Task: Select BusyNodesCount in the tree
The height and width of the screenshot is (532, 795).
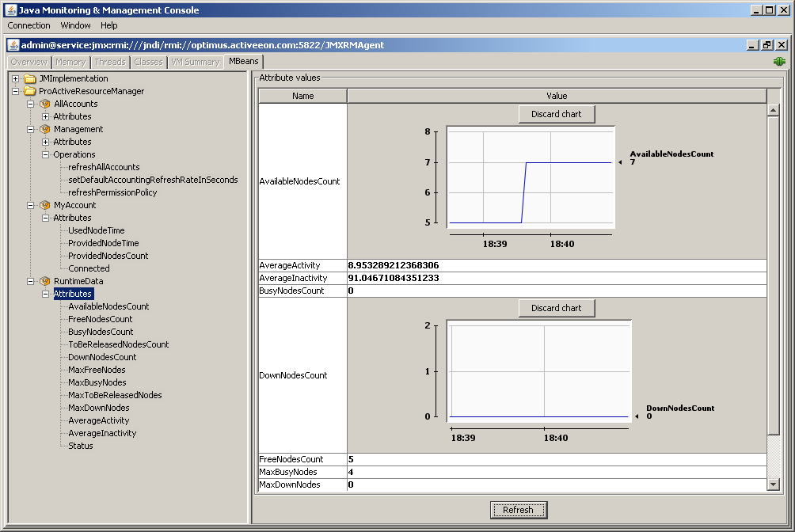Action: tap(101, 332)
